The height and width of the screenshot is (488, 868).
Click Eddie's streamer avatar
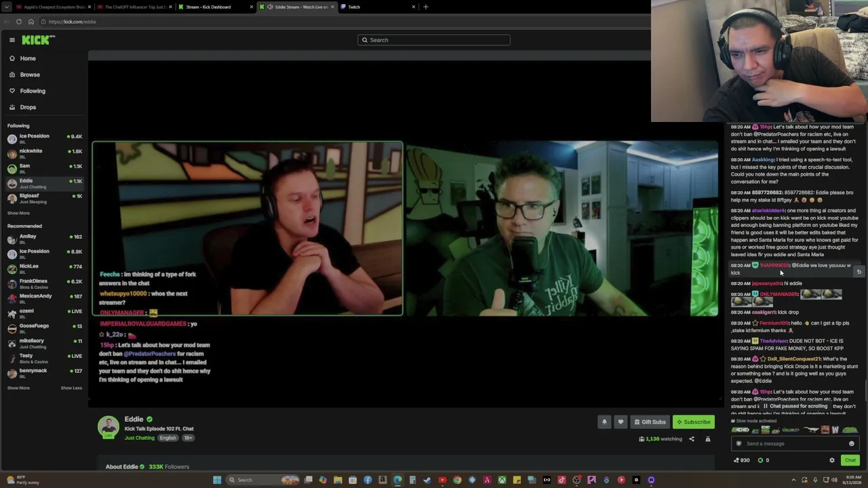coord(108,427)
